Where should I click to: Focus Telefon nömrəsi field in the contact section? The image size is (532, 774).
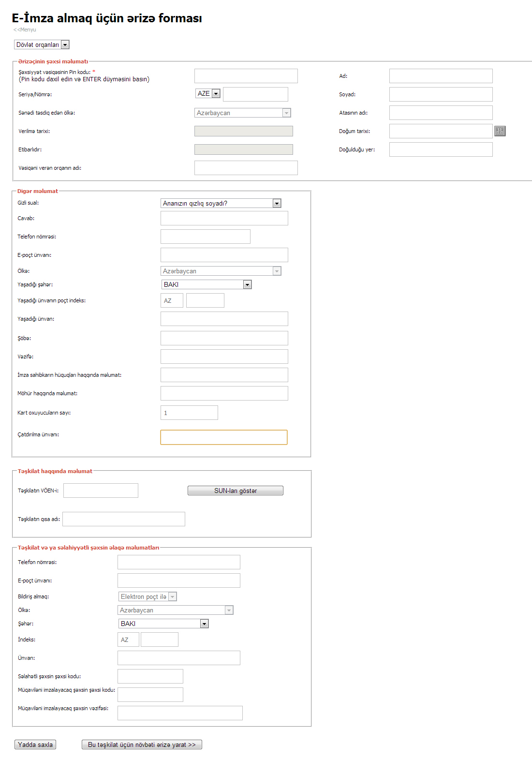pos(179,562)
